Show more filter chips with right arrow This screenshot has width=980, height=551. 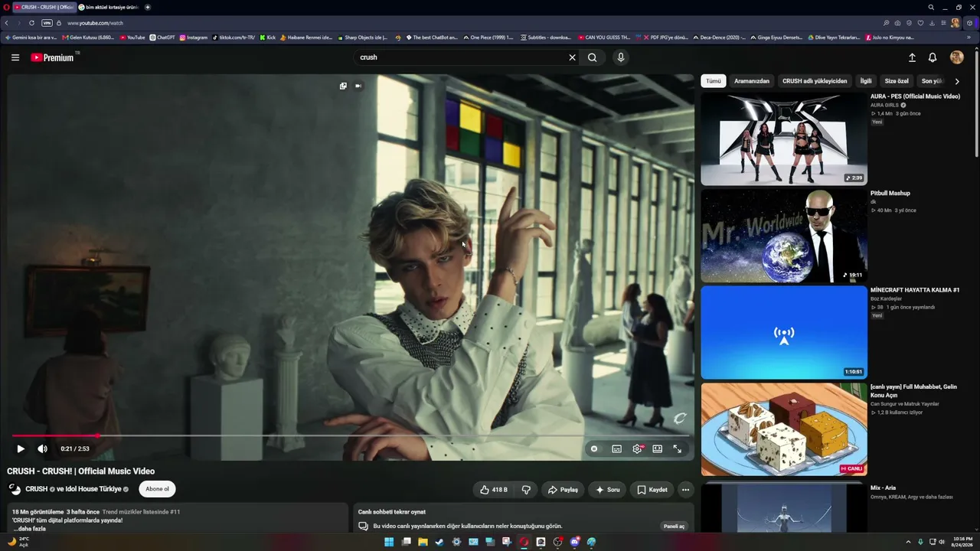point(957,81)
